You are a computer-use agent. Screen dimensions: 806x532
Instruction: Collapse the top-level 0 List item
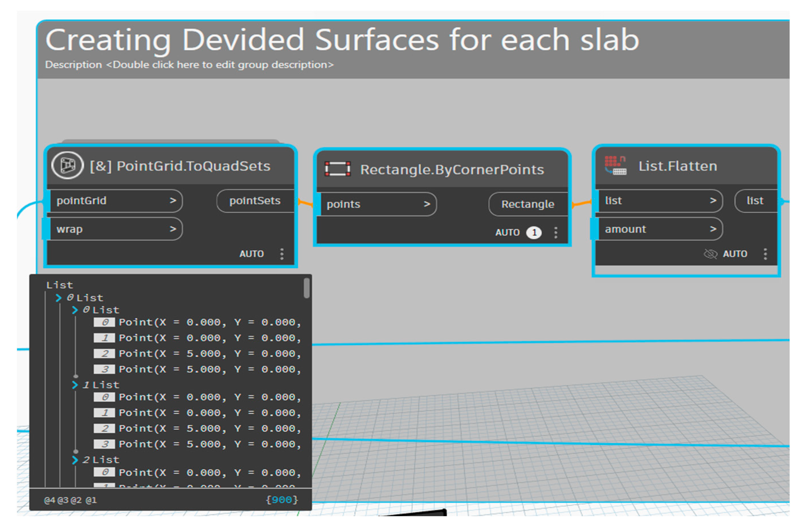coord(58,298)
